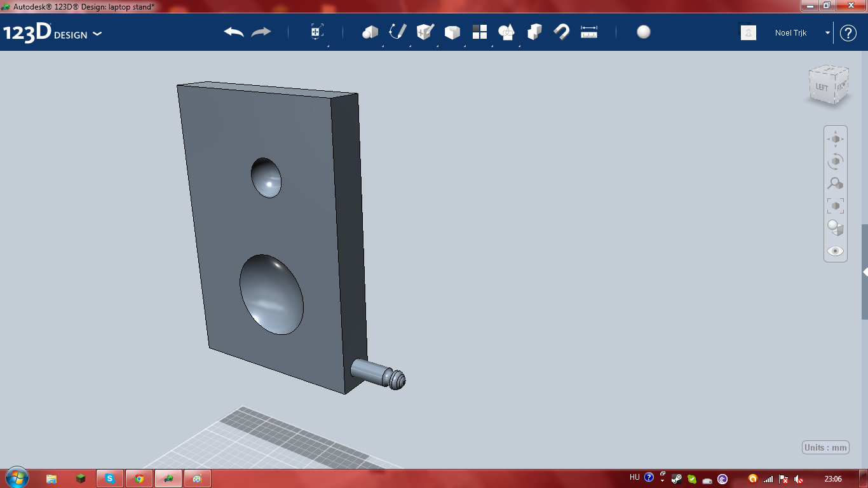Select the Orbit navigation tool
The width and height of the screenshot is (868, 488).
836,161
